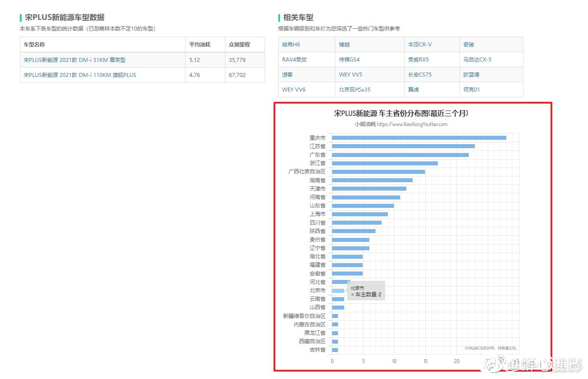This screenshot has width=588, height=379.
Task: Click the 重庆市 bar in the chart
Action: coord(419,138)
